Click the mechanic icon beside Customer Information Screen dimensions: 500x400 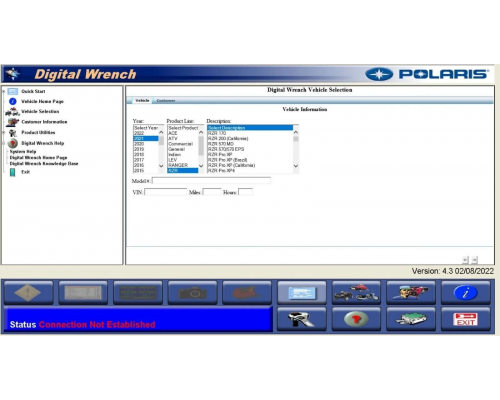click(x=13, y=122)
